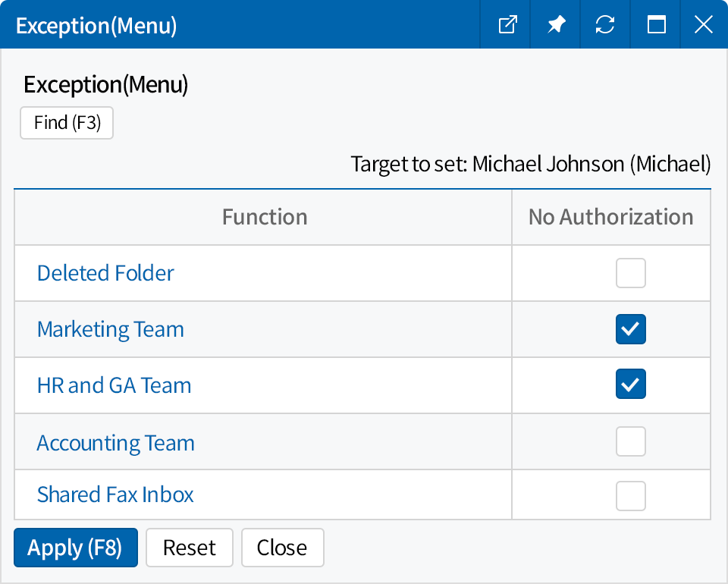Click Apply (F8) button
Viewport: 728px width, 584px height.
(76, 548)
